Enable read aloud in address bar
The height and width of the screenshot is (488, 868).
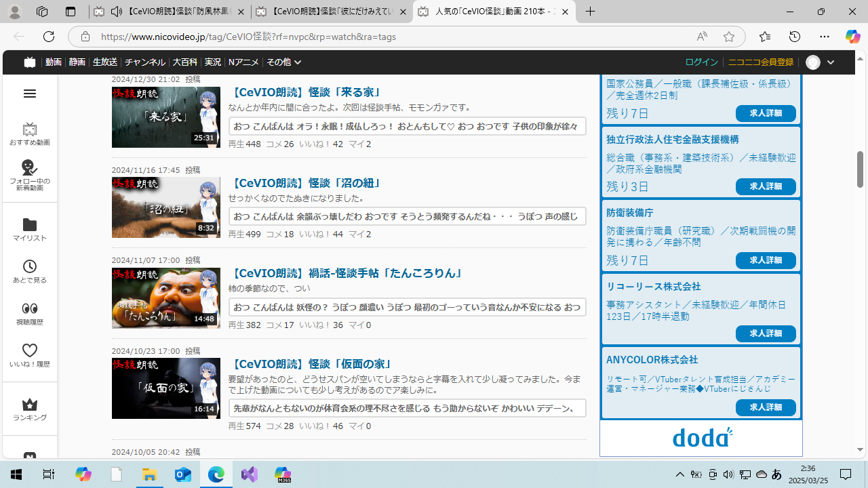702,37
